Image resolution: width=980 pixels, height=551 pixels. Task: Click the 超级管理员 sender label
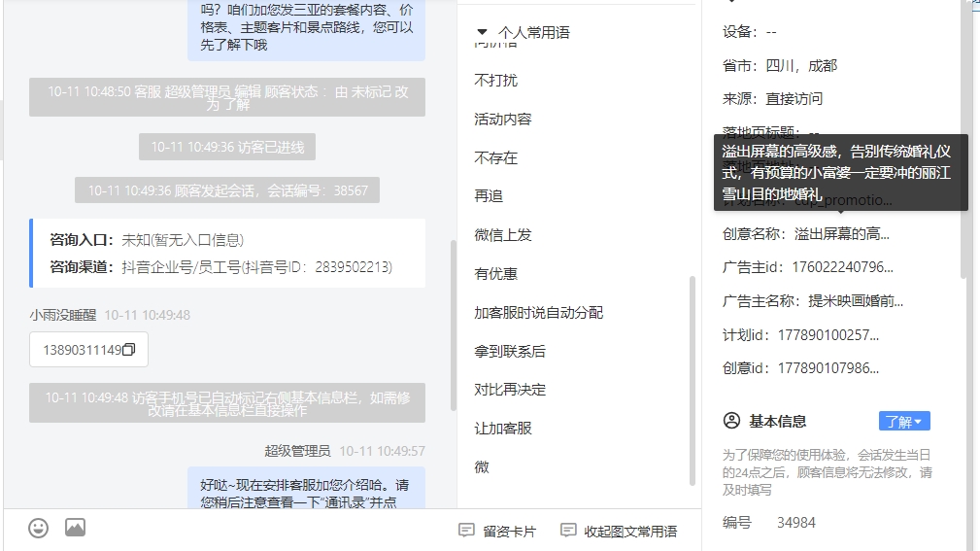point(297,450)
